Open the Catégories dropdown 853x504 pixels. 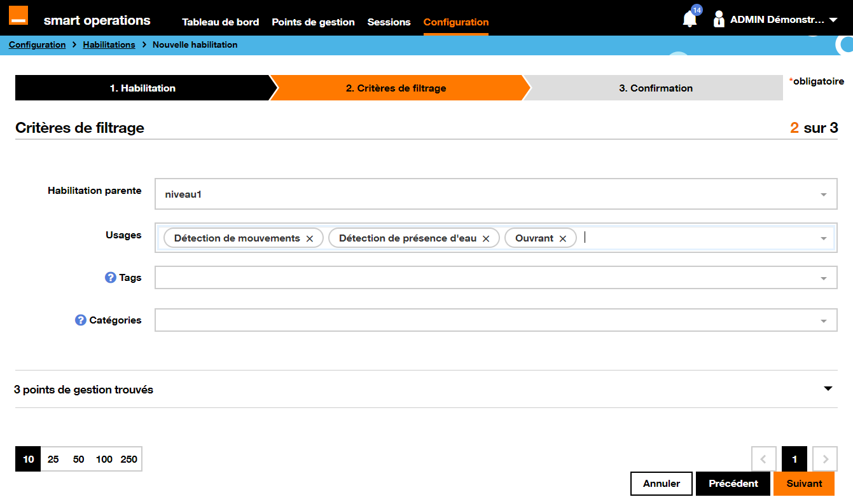point(823,320)
